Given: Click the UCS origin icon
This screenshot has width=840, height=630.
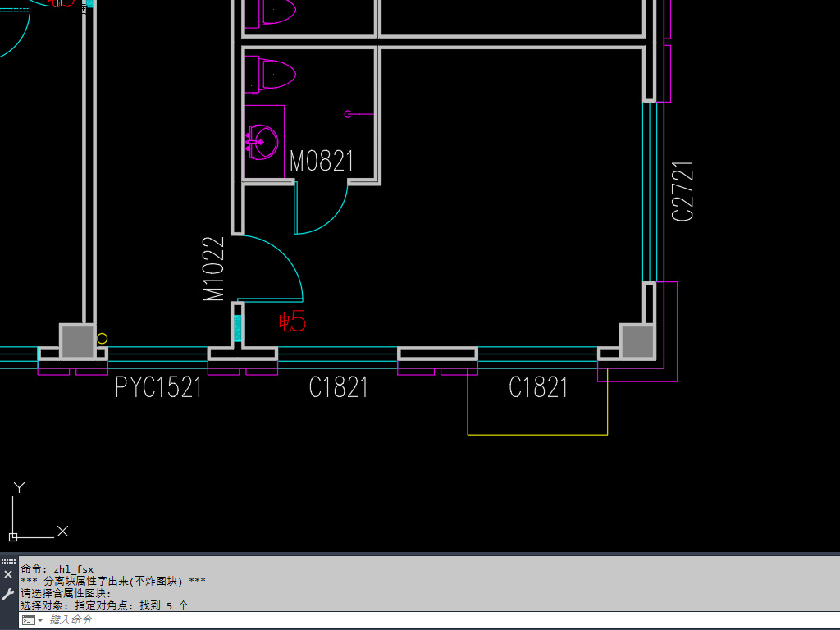Looking at the screenshot, I should click(13, 536).
